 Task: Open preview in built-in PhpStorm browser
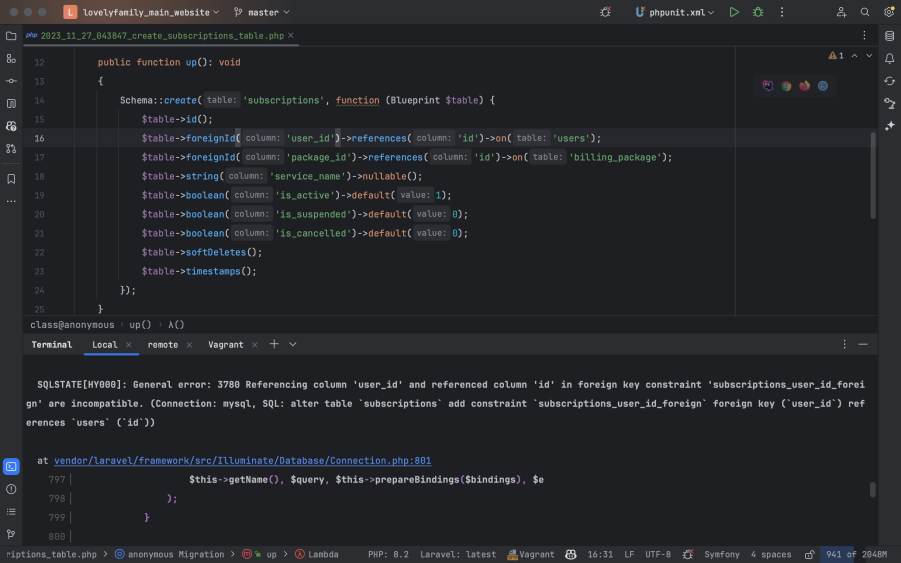768,86
